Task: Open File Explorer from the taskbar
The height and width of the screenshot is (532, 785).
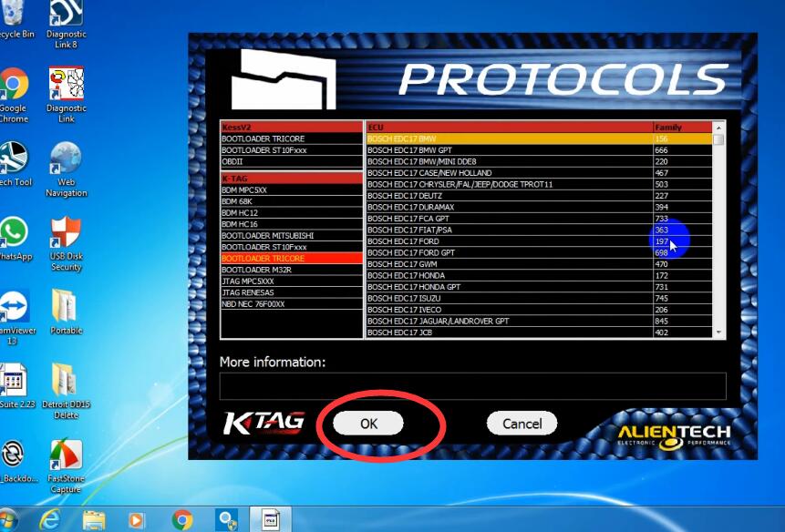Action: point(94,520)
